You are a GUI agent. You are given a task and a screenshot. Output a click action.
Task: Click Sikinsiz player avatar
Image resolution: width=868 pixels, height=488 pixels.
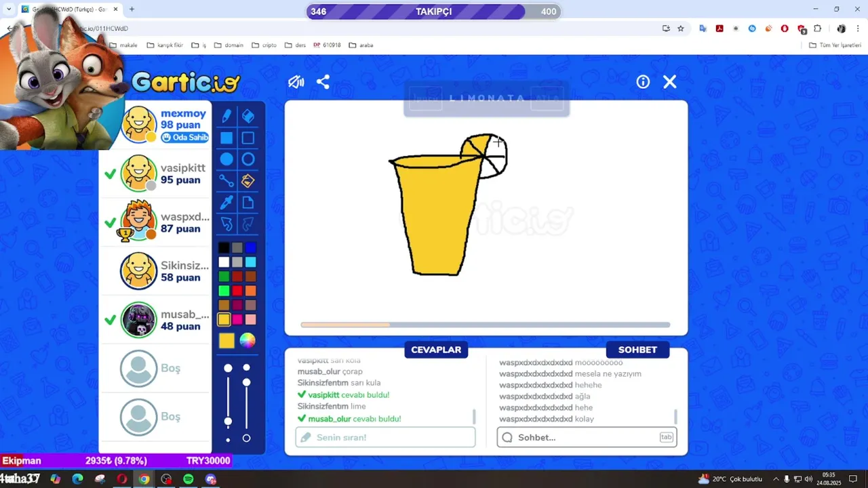pos(138,270)
